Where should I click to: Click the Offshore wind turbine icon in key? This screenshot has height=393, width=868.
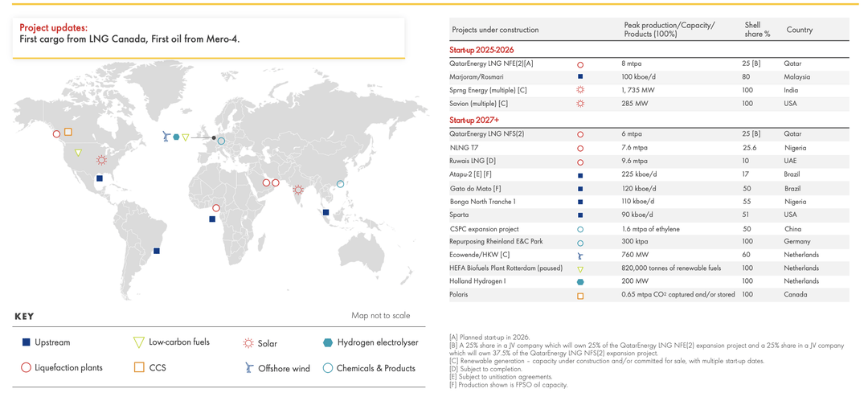pos(248,367)
